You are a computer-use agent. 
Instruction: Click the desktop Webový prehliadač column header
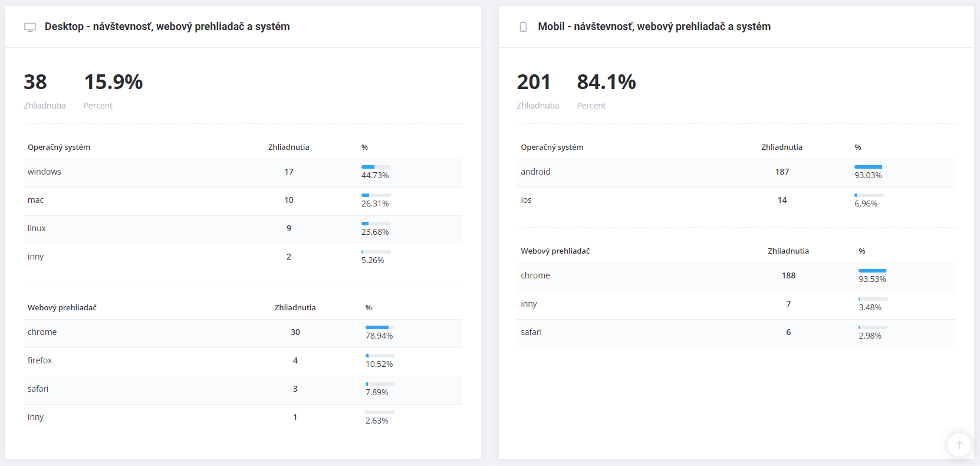pyautogui.click(x=62, y=307)
